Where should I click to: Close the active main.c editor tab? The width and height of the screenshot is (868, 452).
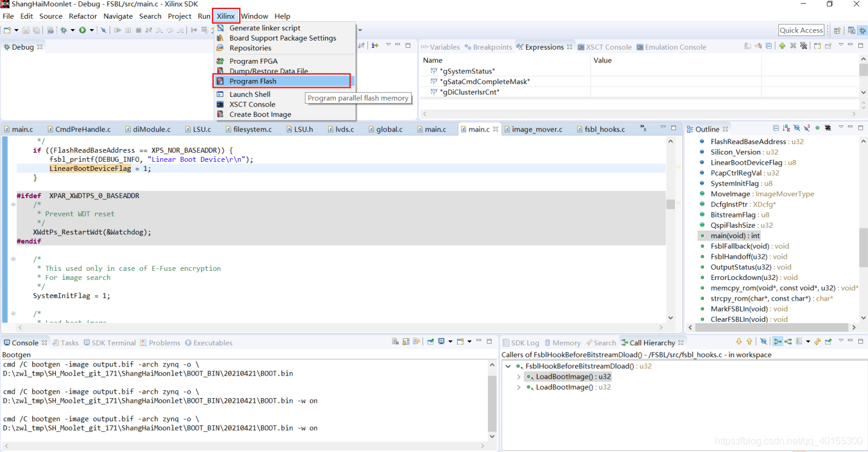click(496, 129)
